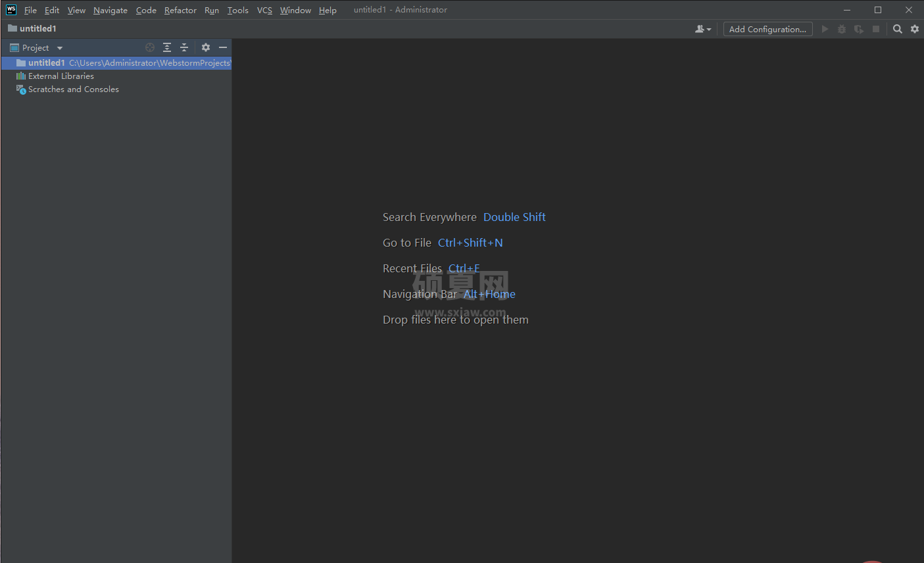The width and height of the screenshot is (924, 563).
Task: Click Add Configuration button
Action: pos(767,29)
